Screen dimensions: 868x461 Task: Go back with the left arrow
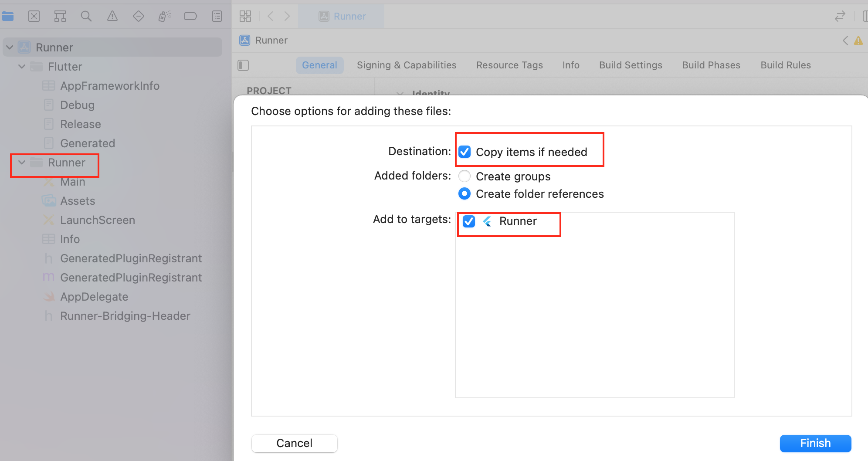pos(271,17)
